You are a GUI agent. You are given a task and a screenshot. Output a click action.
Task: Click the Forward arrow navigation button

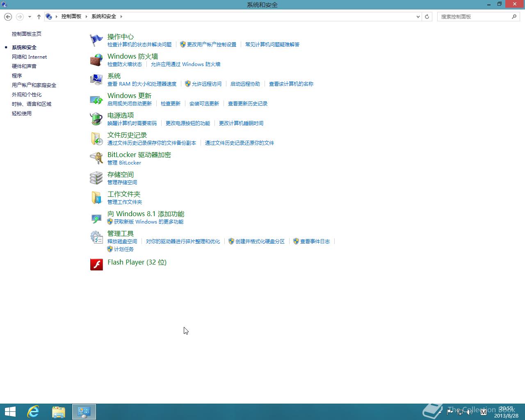tap(19, 16)
